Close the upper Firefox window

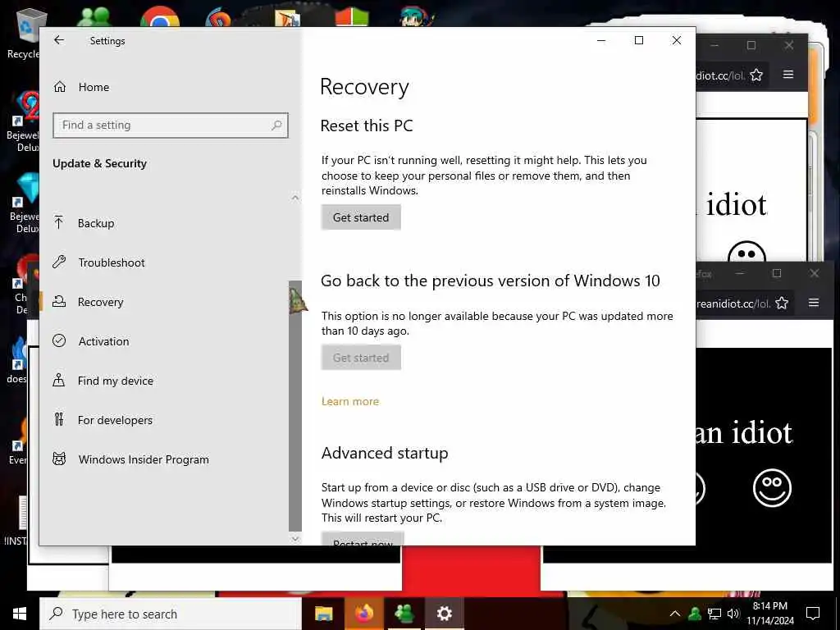[789, 46]
